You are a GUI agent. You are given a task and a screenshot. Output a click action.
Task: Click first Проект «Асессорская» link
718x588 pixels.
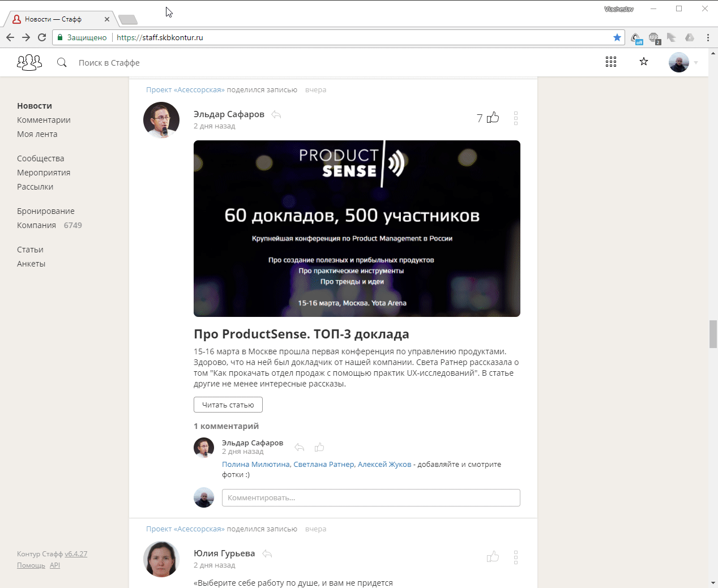click(185, 90)
